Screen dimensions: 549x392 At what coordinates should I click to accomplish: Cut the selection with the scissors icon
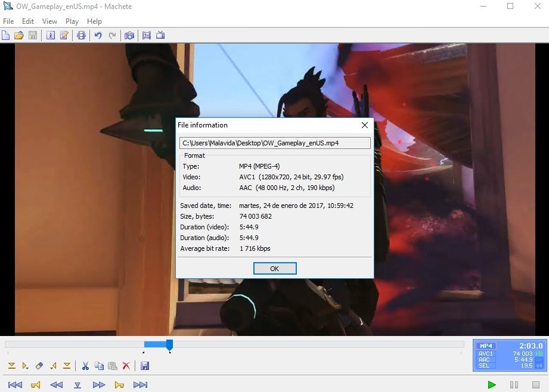point(85,366)
